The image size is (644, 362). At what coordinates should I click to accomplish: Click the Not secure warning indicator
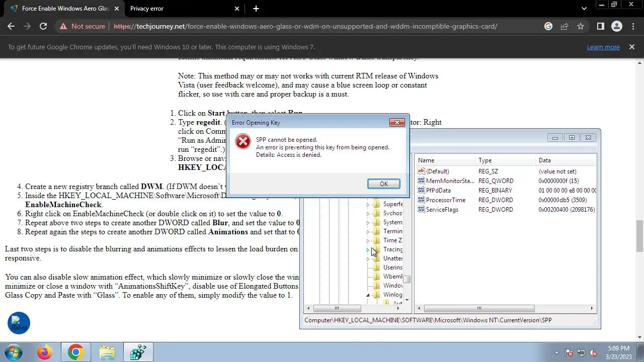click(83, 26)
